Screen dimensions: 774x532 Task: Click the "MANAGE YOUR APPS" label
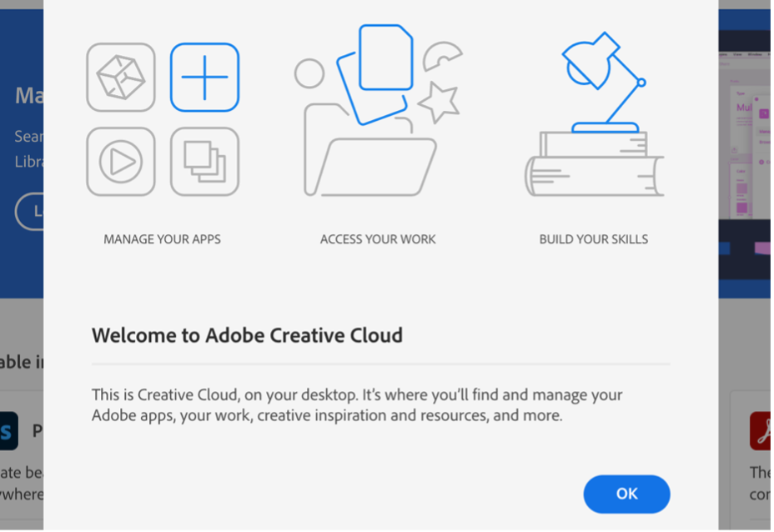[x=162, y=239]
